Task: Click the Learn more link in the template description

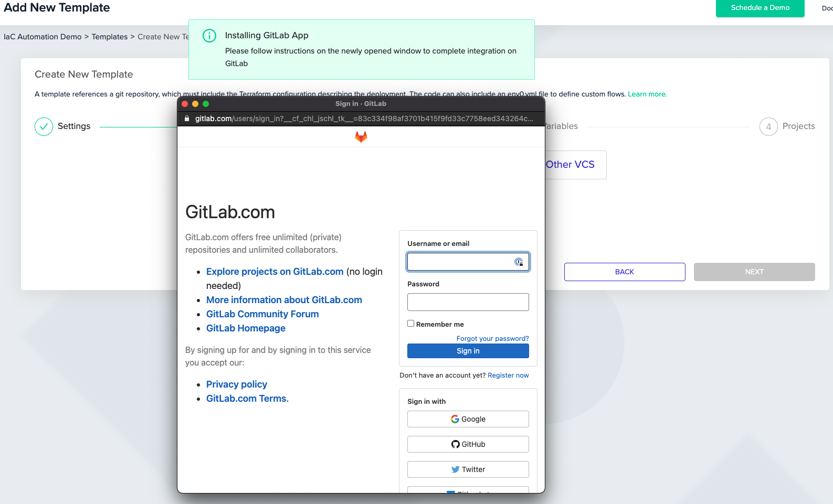Action: coord(647,94)
